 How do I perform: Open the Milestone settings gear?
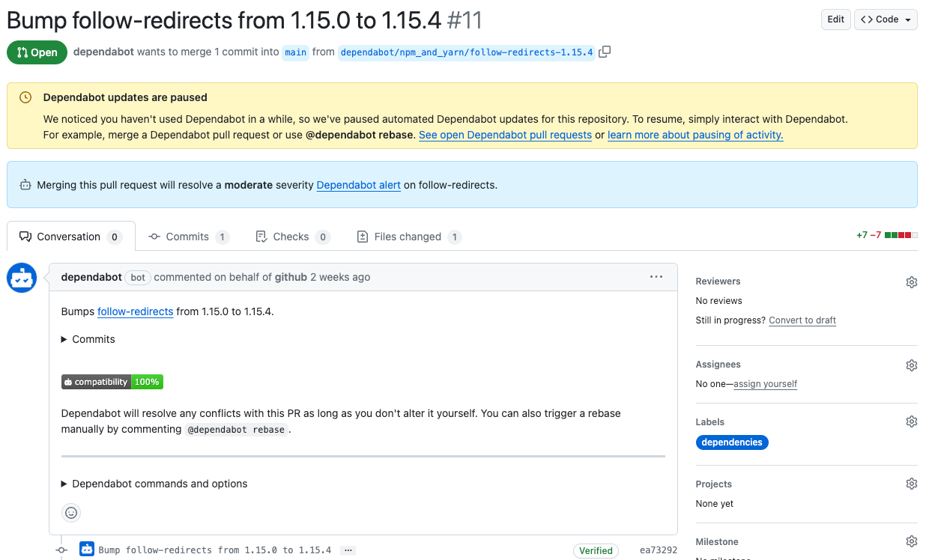pyautogui.click(x=911, y=541)
